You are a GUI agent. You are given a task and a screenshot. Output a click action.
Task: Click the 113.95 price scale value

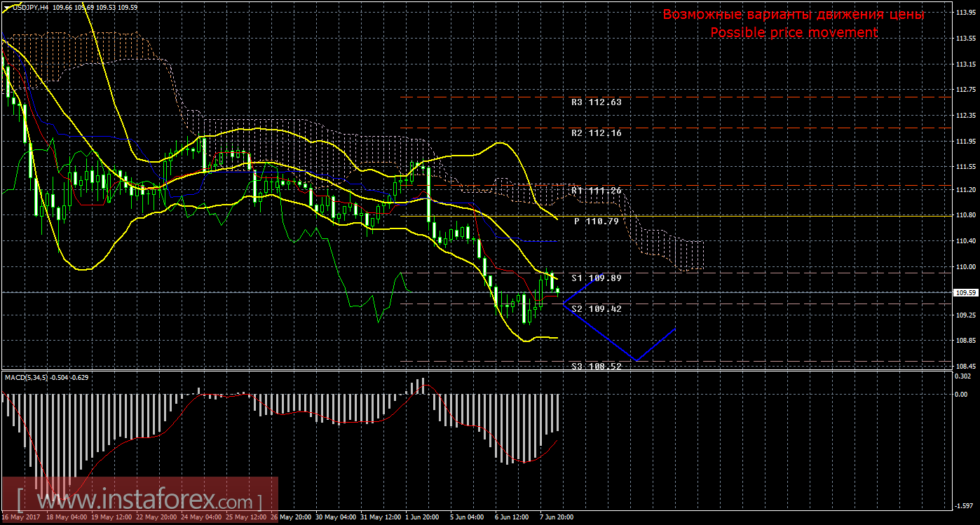[x=966, y=13]
